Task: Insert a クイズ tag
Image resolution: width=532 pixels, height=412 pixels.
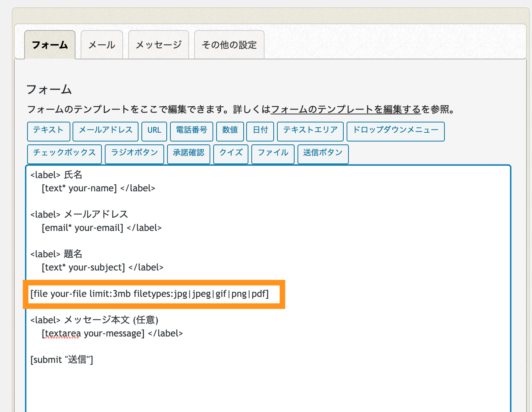Action: pos(231,154)
